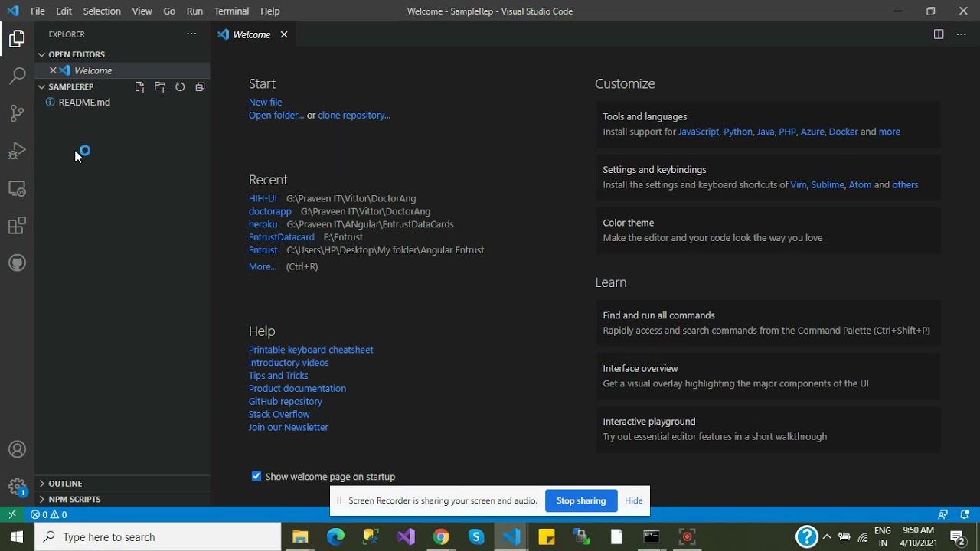Open Skype from the taskbar

(x=476, y=537)
